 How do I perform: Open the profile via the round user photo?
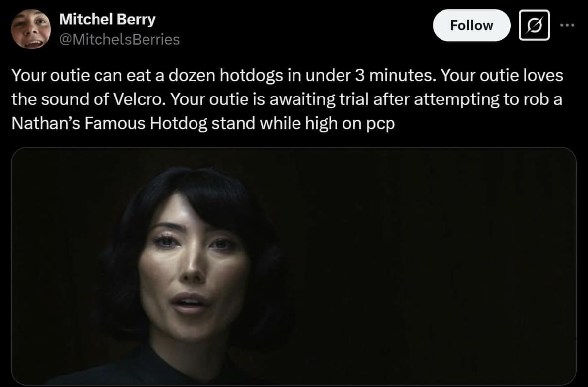click(31, 29)
